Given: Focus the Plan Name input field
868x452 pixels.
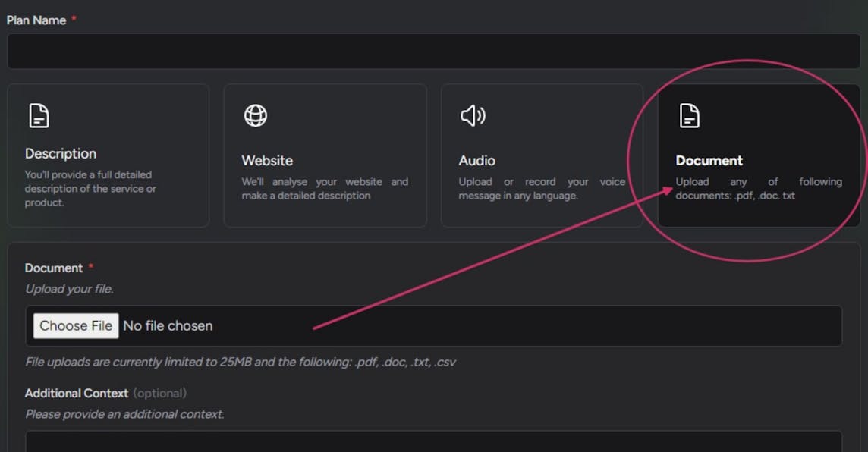Looking at the screenshot, I should pos(433,52).
